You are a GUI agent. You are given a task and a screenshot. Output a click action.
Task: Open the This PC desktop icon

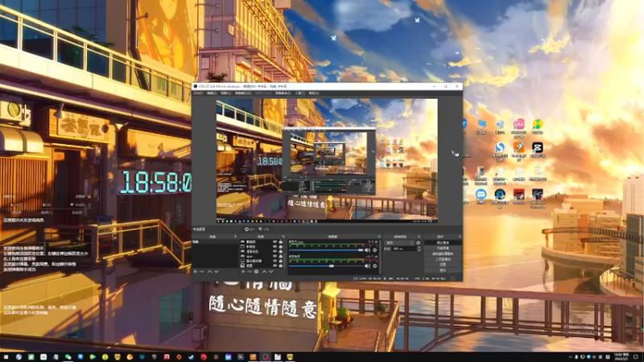tap(481, 126)
